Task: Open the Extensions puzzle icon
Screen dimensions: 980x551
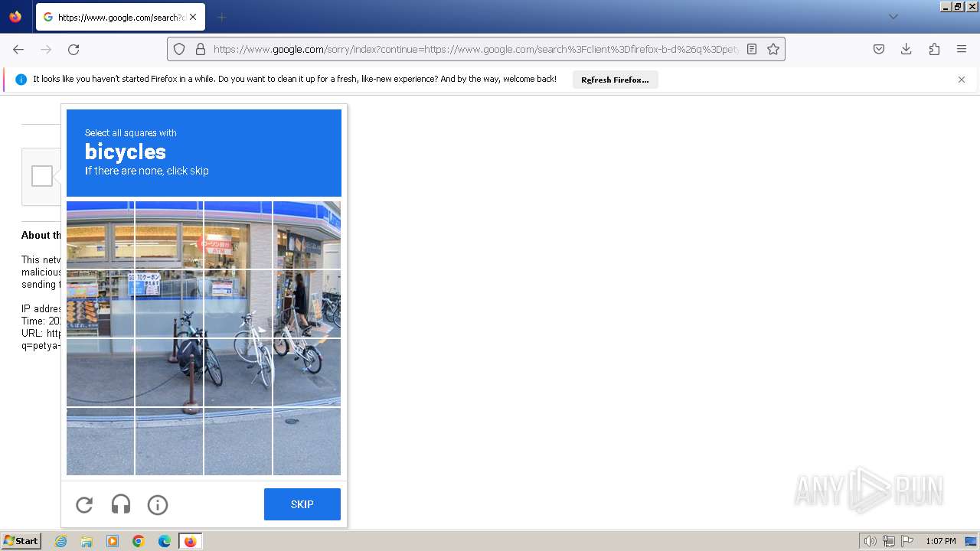Action: click(x=934, y=49)
